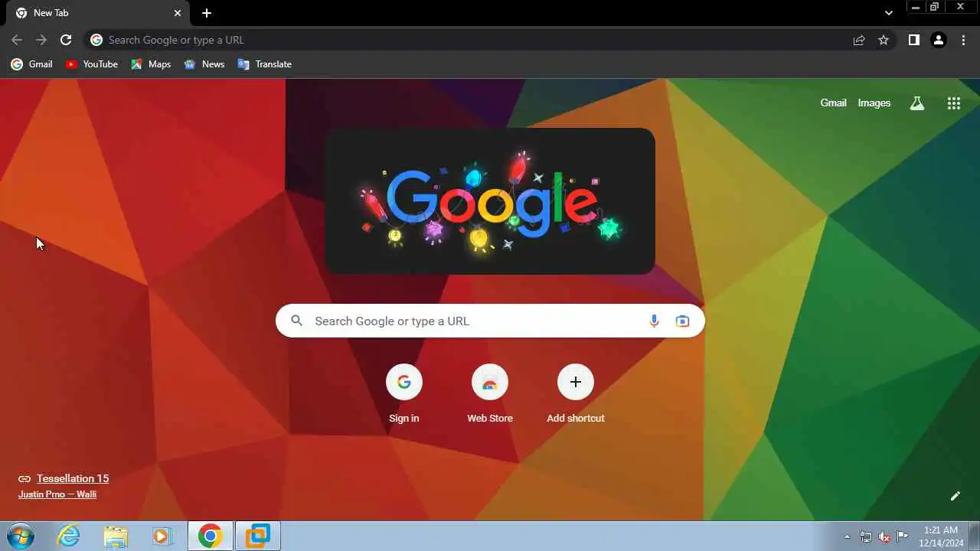Open the Translate bookmark

coord(265,64)
